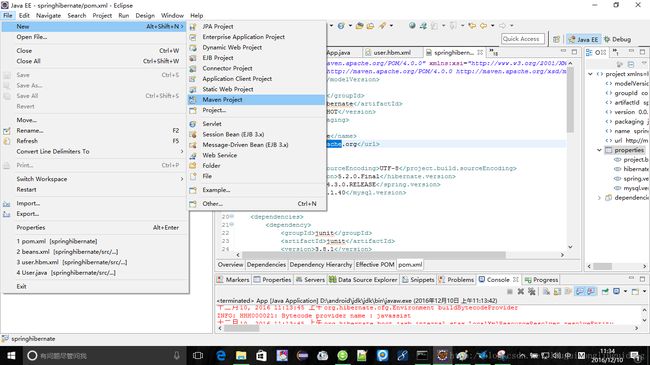Open Dependency Hierarchy tab
Viewport: 650px width, 365px height.
pyautogui.click(x=321, y=265)
